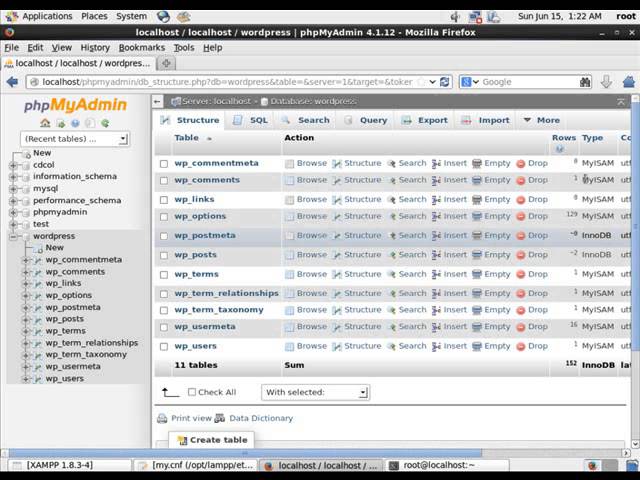Image resolution: width=640 pixels, height=480 pixels.
Task: Click the Firefox home icon
Action: 629,82
